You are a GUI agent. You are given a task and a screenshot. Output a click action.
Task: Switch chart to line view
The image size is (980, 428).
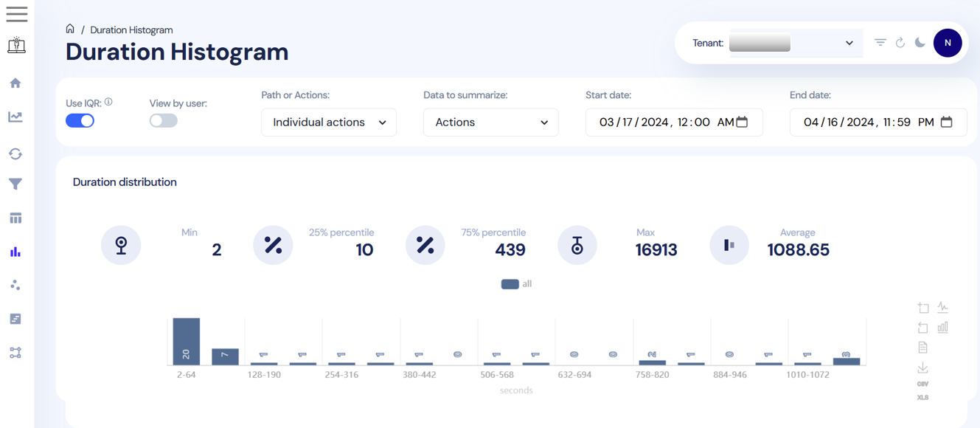[x=943, y=308]
